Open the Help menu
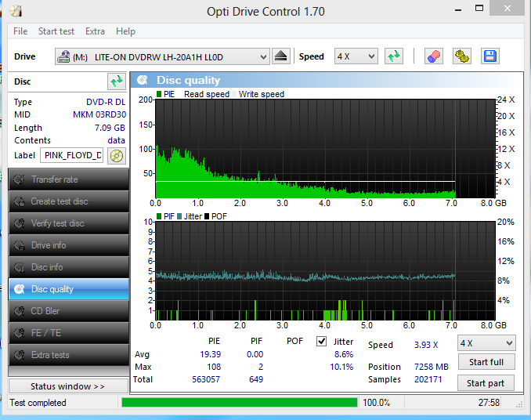Screen dimensions: 531x420 (x=125, y=31)
